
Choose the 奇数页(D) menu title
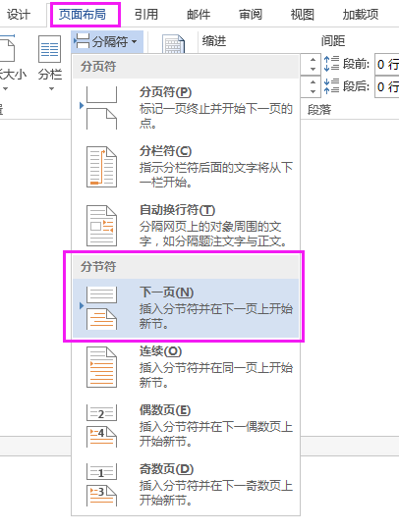[x=166, y=469]
